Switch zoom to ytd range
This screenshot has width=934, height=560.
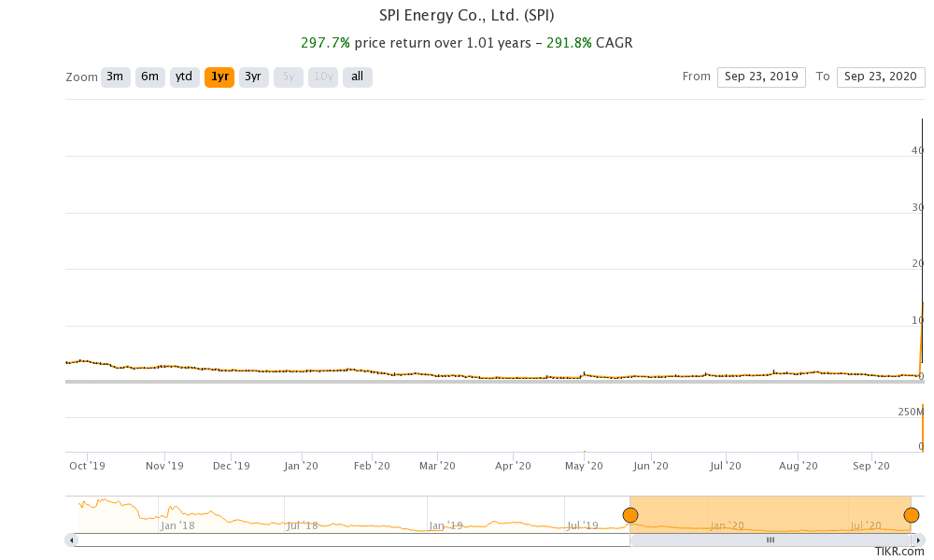coord(184,77)
